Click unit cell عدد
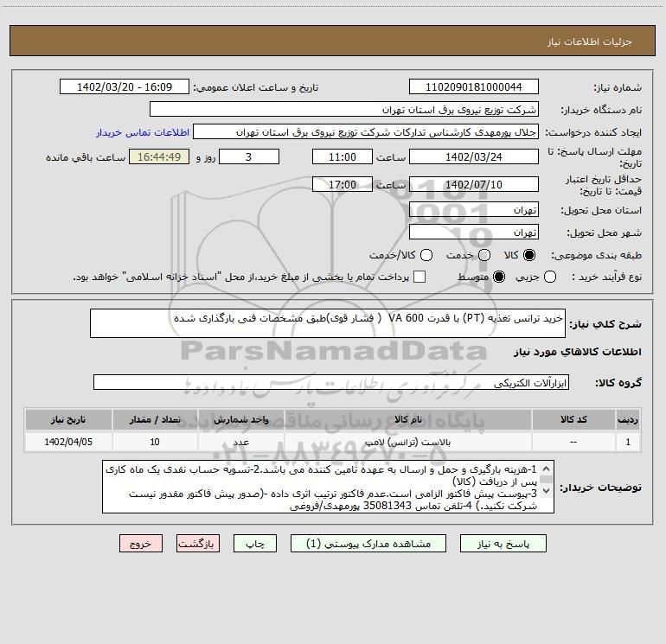 [240, 442]
